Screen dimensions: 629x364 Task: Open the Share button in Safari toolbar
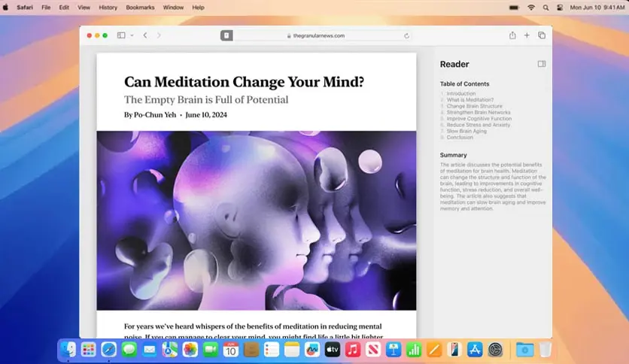512,35
